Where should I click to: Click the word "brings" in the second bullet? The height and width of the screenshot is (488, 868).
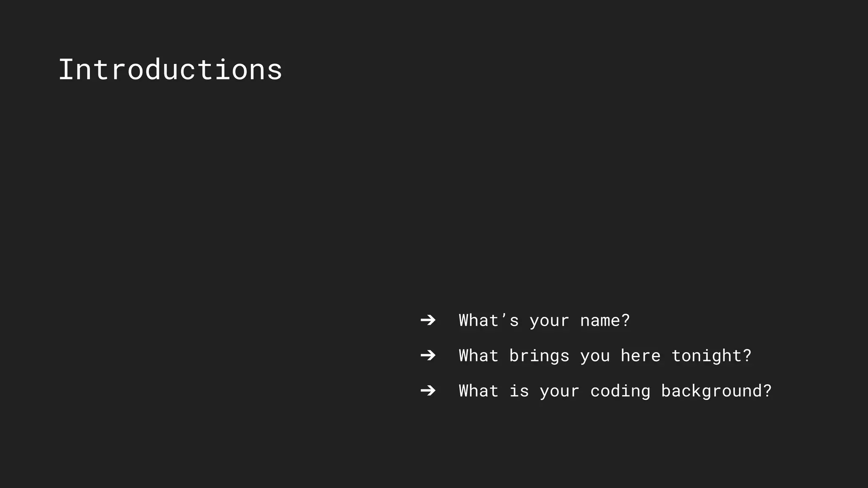(539, 357)
